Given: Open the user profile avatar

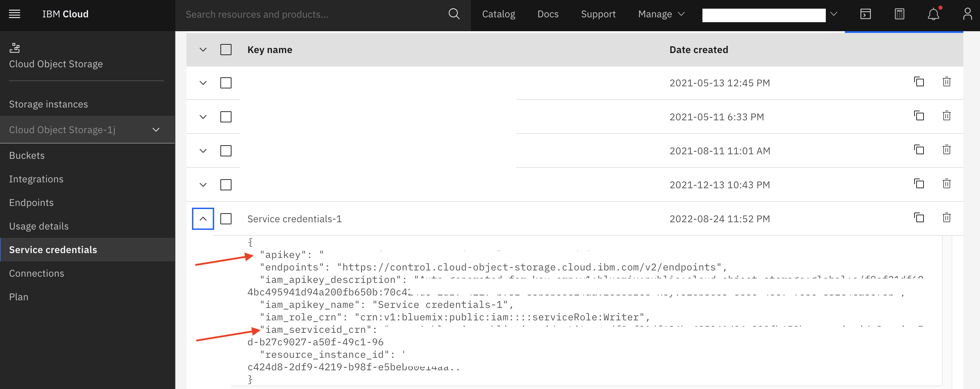Looking at the screenshot, I should [967, 14].
